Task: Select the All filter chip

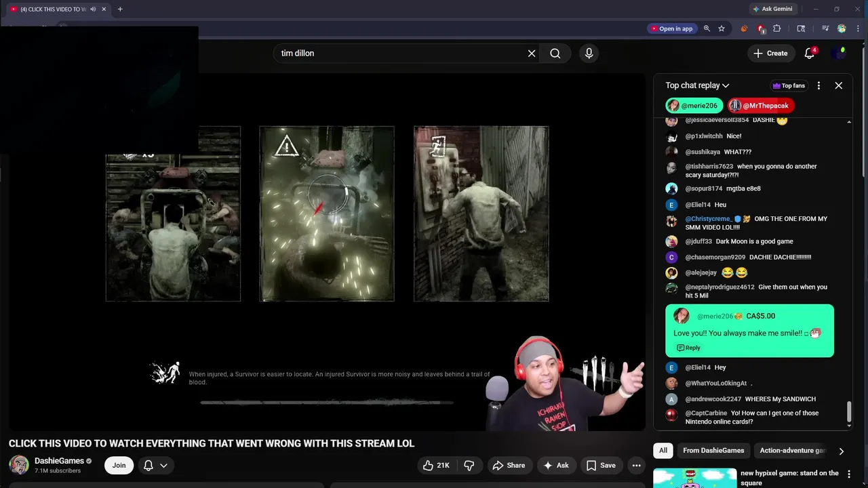Action: (663, 451)
